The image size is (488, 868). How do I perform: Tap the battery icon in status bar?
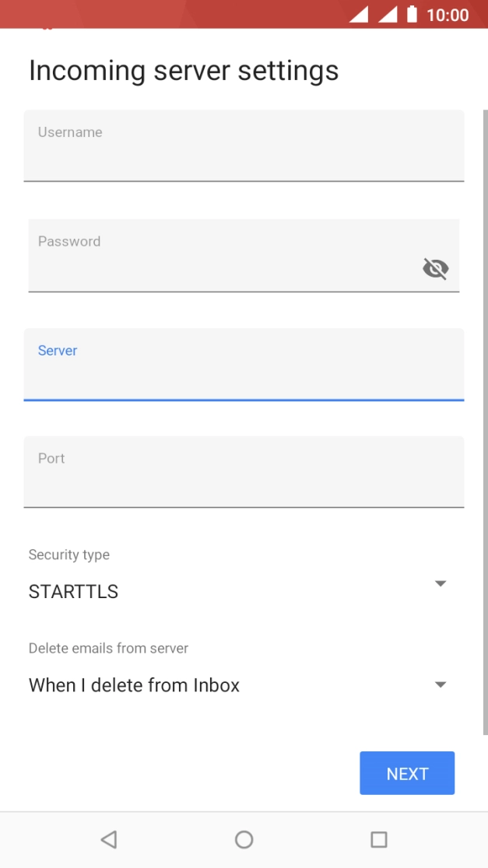pyautogui.click(x=412, y=14)
